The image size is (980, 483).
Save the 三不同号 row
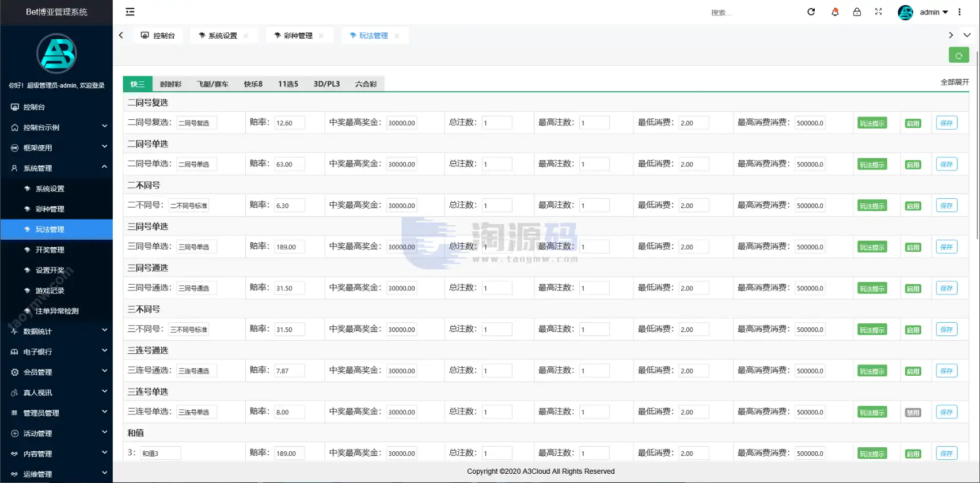tap(947, 330)
